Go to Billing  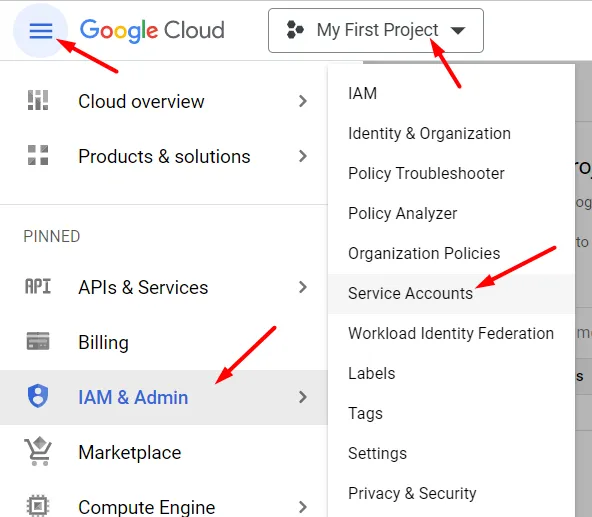tap(163, 342)
